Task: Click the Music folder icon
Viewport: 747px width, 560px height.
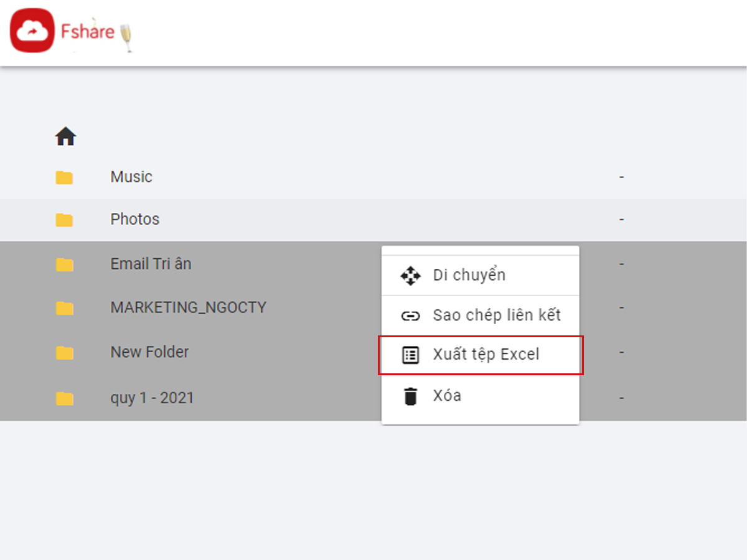Action: pyautogui.click(x=64, y=178)
